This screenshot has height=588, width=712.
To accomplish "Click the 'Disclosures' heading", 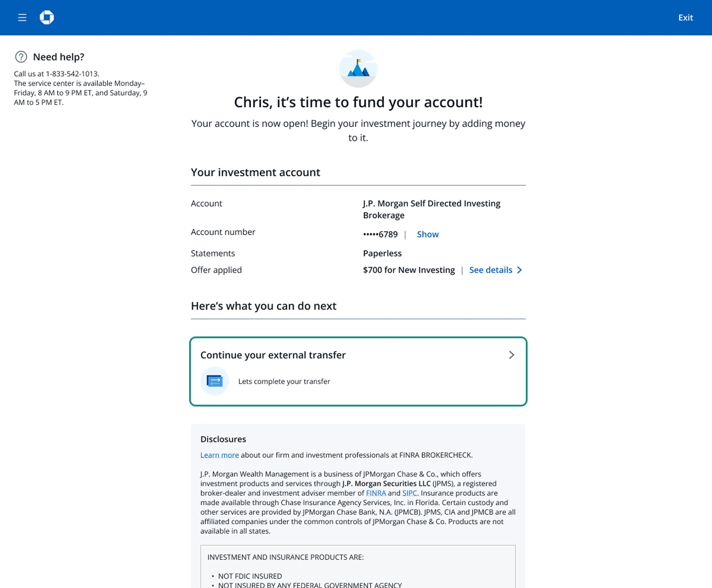I will (223, 439).
